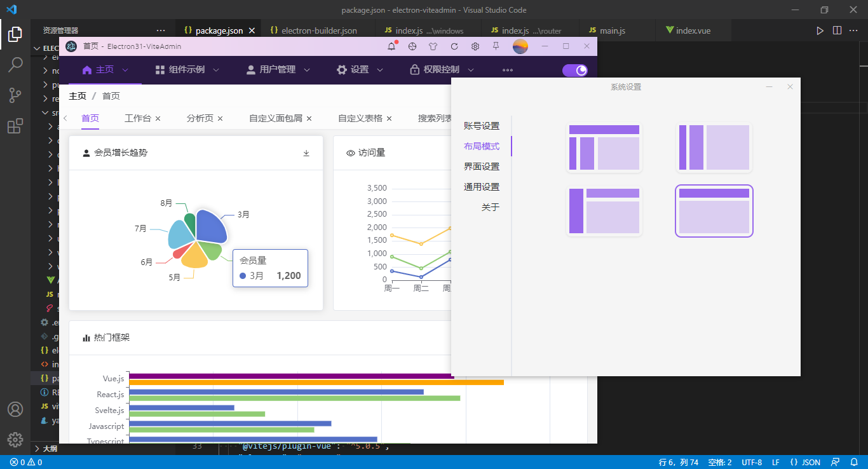This screenshot has width=868, height=469.
Task: Click 关于 in the system settings dialog
Action: [x=491, y=207]
